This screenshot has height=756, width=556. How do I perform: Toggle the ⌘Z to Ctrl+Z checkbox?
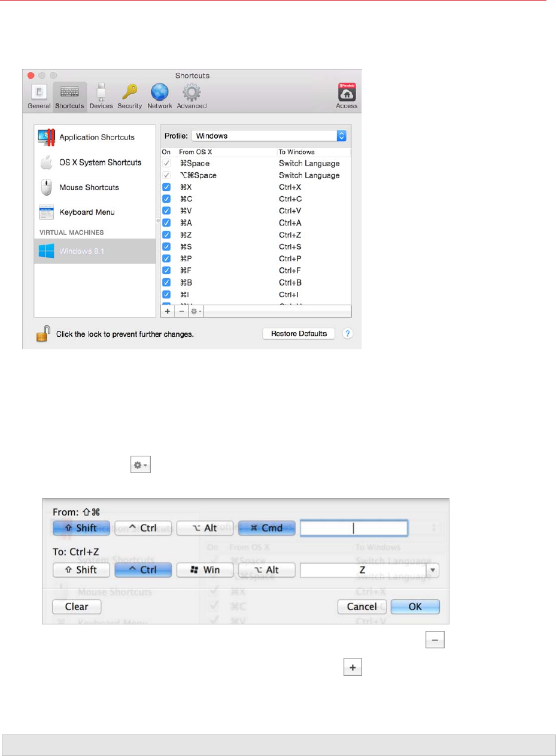point(167,235)
